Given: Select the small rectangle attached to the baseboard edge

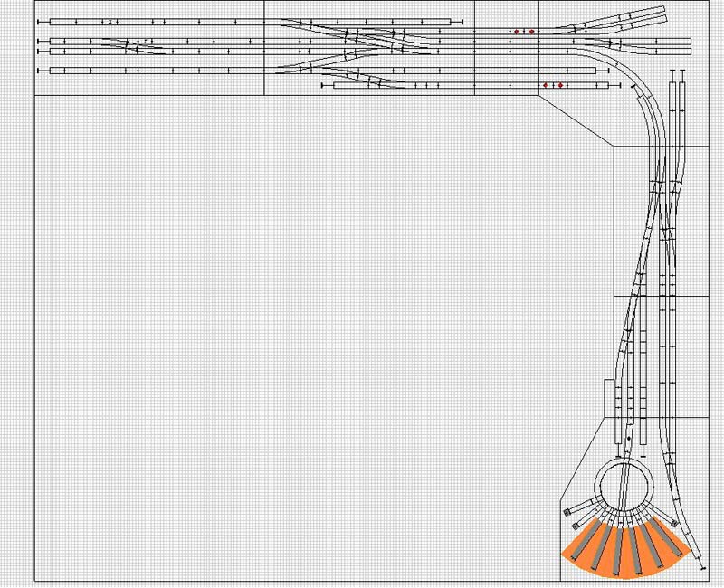Looking at the screenshot, I should [609, 398].
